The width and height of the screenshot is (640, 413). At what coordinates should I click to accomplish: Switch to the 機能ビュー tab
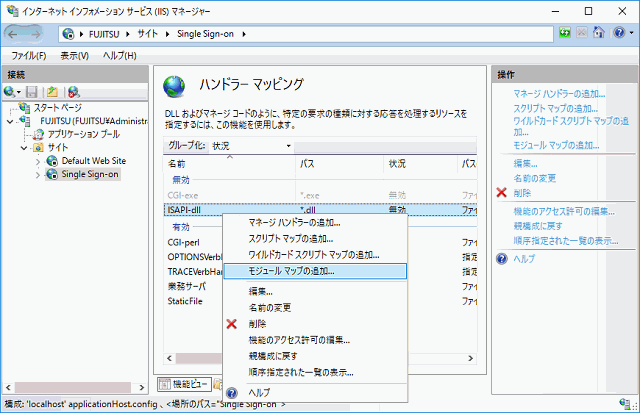pyautogui.click(x=184, y=384)
